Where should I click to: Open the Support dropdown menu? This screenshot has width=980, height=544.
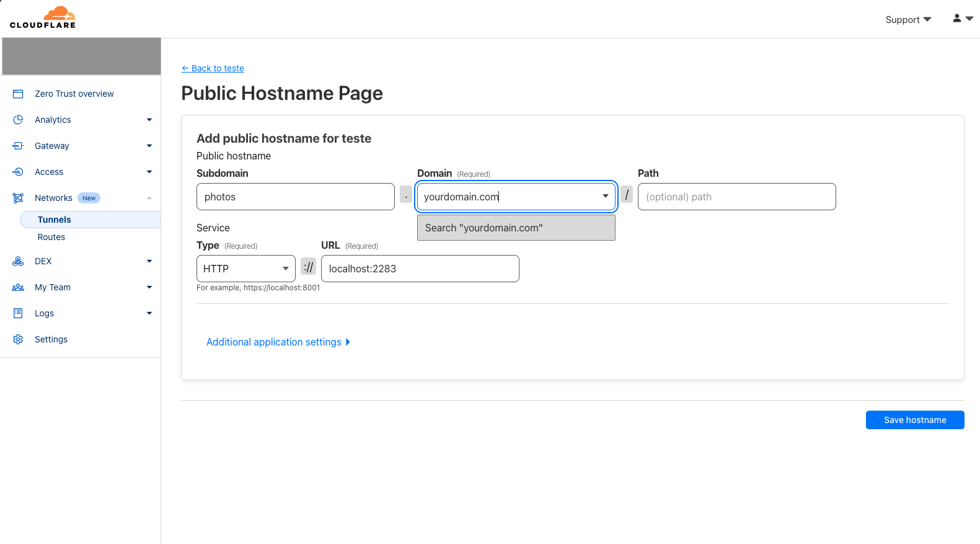tap(908, 20)
